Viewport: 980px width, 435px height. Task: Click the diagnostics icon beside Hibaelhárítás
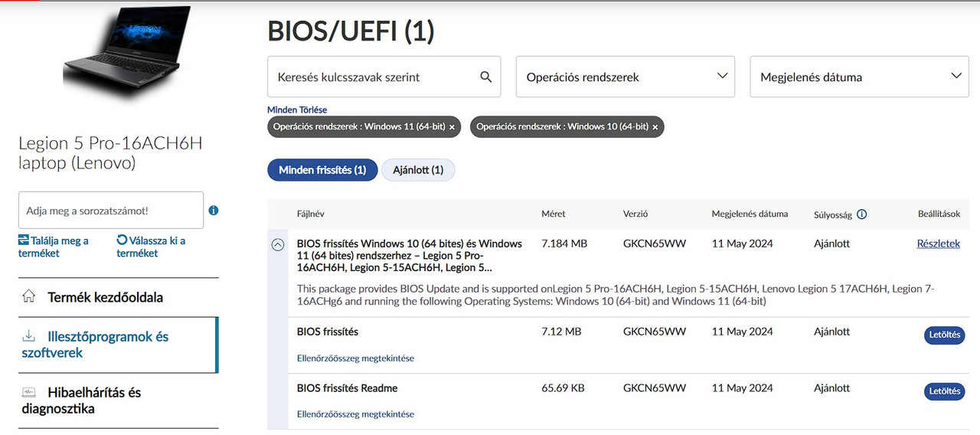29,392
